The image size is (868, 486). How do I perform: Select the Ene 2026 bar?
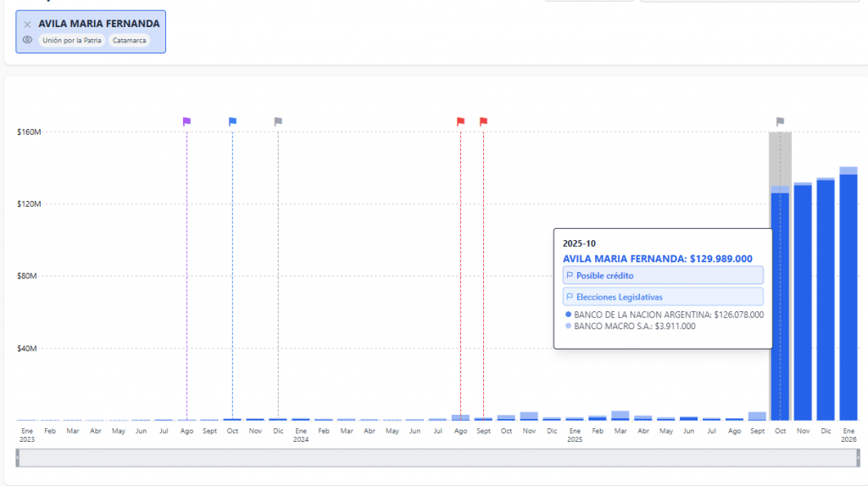tap(849, 305)
